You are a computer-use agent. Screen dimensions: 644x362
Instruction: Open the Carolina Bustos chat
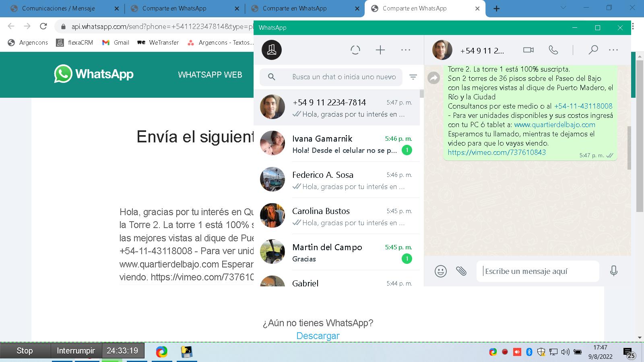(x=336, y=216)
